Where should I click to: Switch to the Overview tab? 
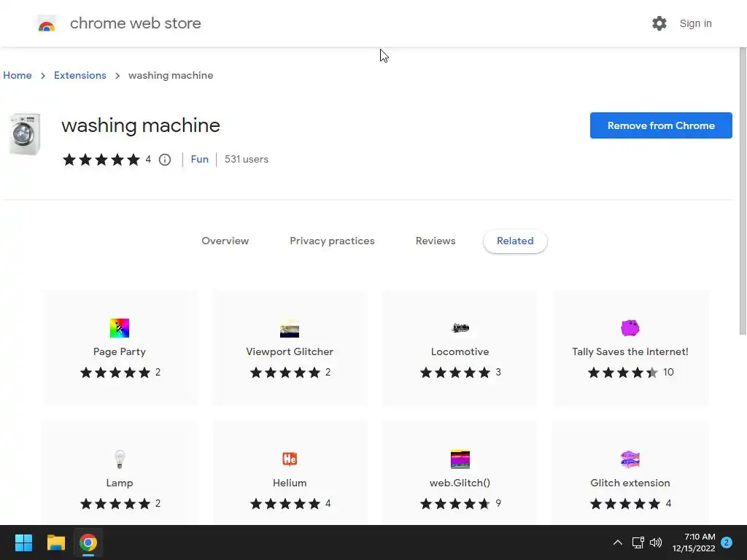click(225, 241)
